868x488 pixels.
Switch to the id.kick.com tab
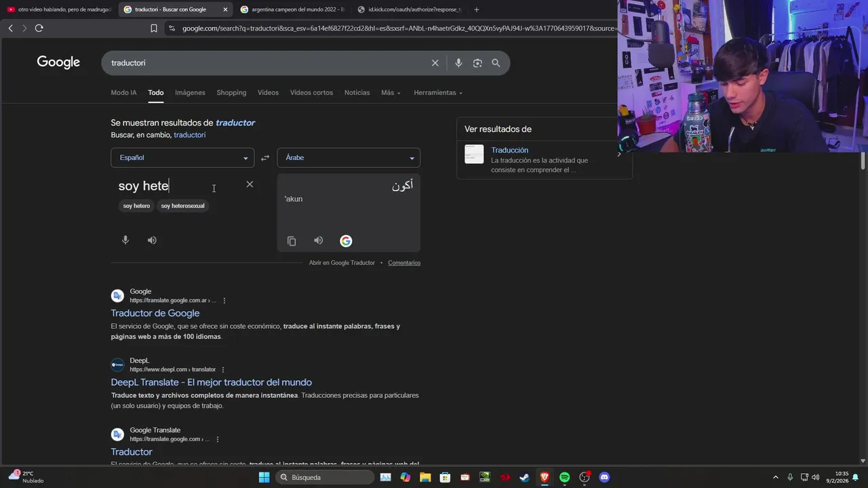click(x=409, y=9)
